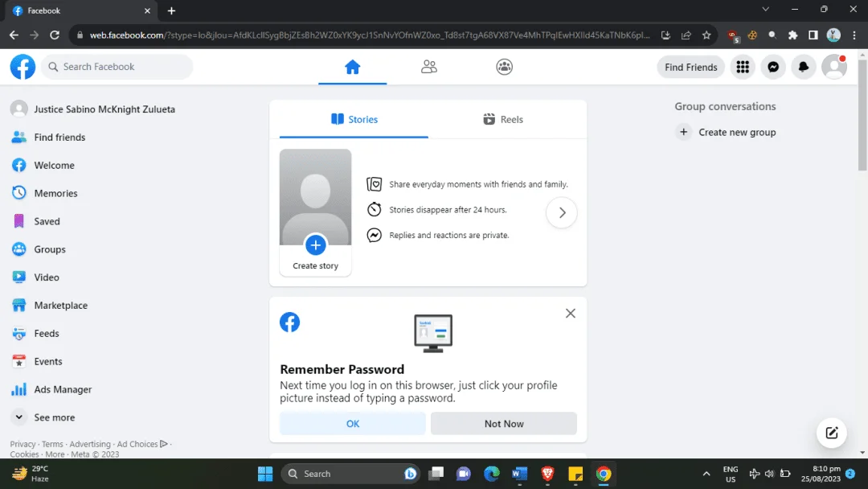Share this page icon in address bar
Viewport: 868px width, 489px height.
686,35
